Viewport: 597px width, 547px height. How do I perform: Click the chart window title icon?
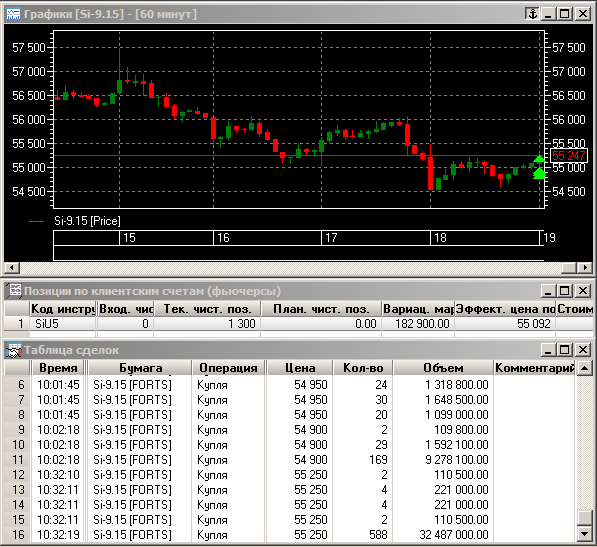[13, 14]
